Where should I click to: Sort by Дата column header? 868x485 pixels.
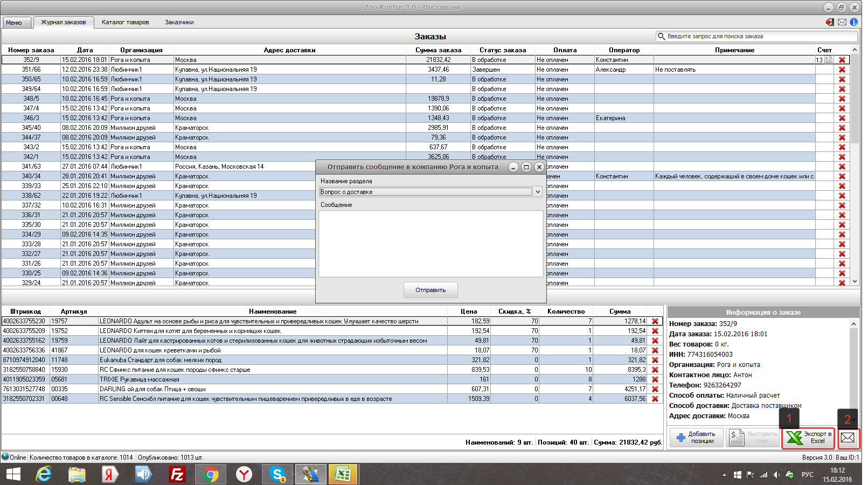click(x=85, y=50)
